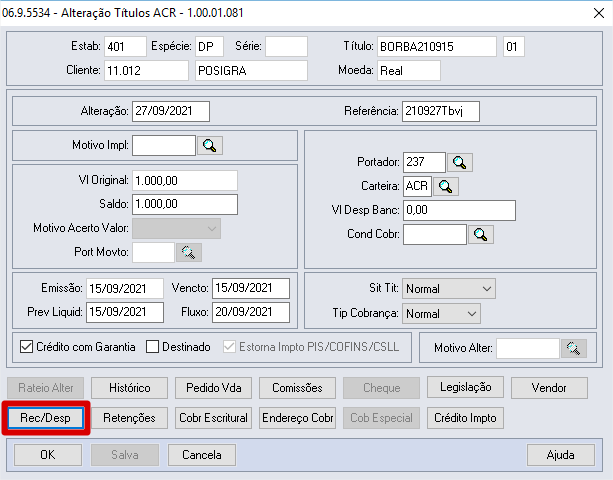
Task: Open the Portador lookup magnifier
Action: [459, 162]
